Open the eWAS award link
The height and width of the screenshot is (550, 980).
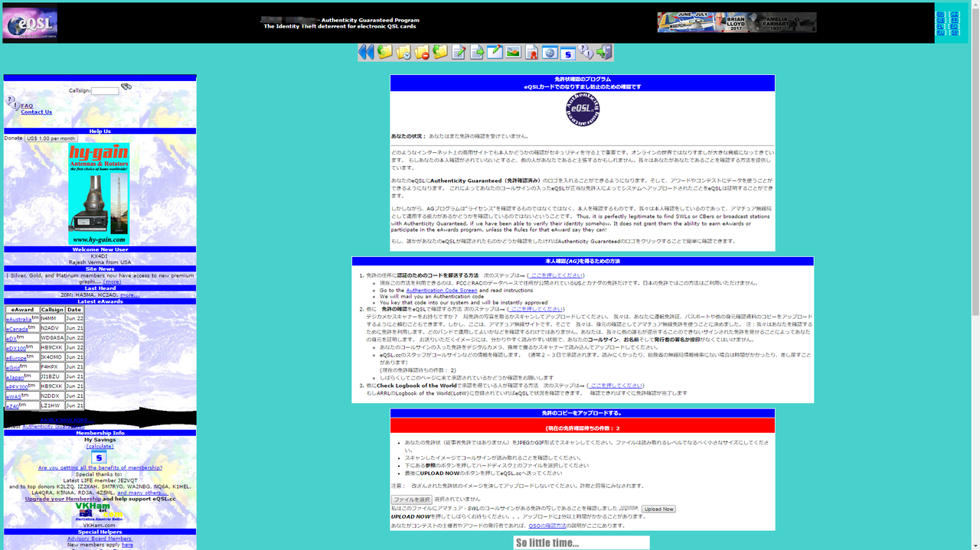14,397
